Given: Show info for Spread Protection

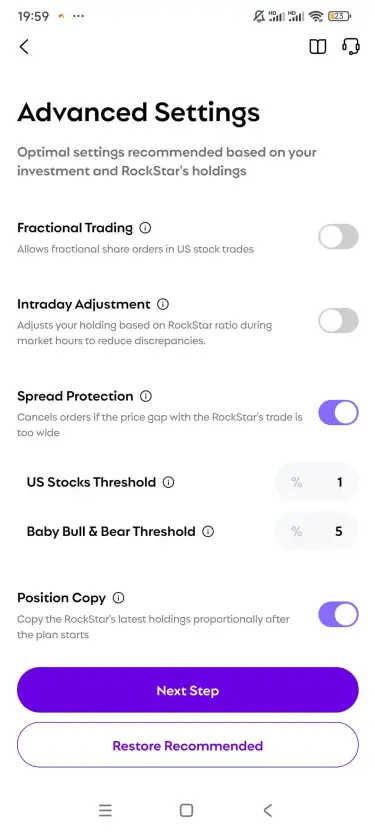Looking at the screenshot, I should tap(146, 396).
